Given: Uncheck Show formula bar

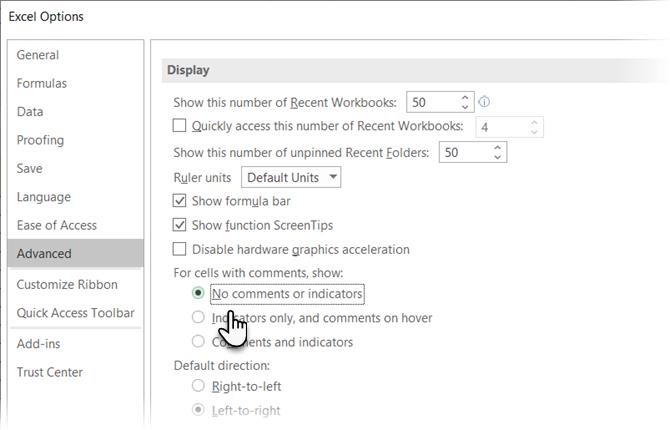Looking at the screenshot, I should pyautogui.click(x=180, y=201).
